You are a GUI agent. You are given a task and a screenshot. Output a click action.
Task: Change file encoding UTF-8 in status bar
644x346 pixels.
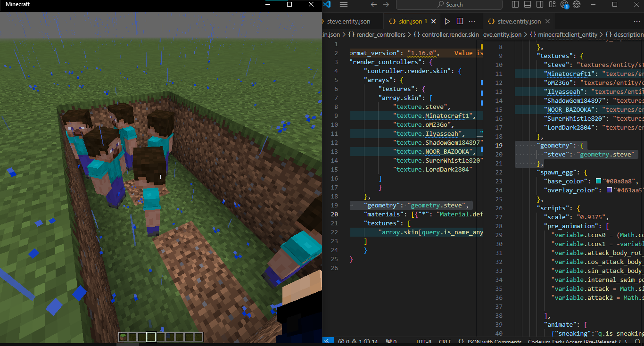[424, 342]
